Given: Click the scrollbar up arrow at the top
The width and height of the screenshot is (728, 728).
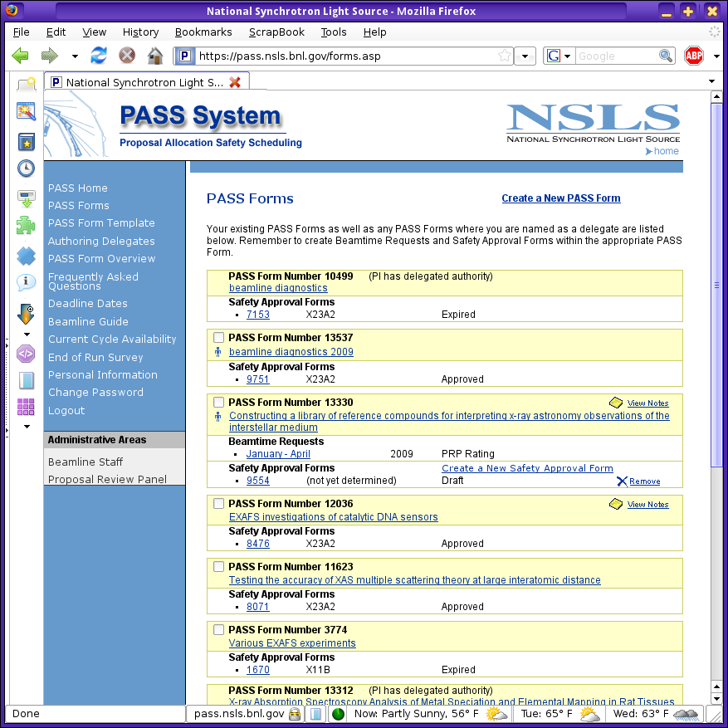Looking at the screenshot, I should pos(716,97).
